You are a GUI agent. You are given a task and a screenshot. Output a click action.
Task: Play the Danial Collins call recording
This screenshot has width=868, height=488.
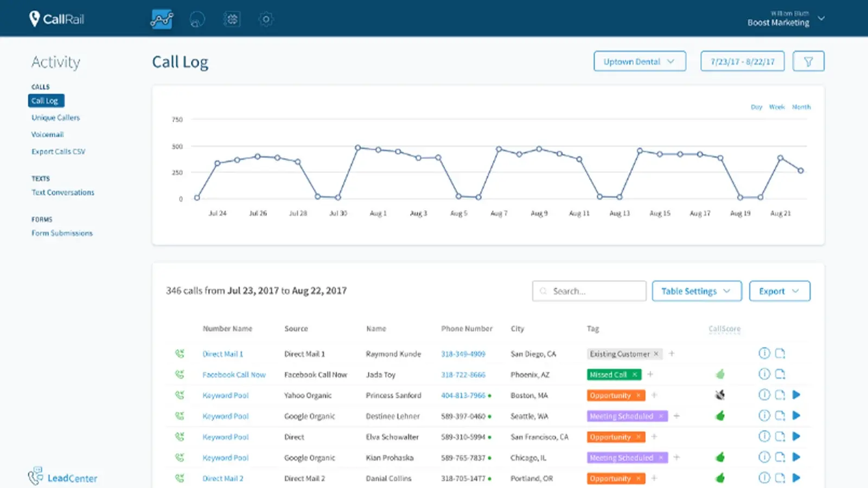(x=796, y=478)
